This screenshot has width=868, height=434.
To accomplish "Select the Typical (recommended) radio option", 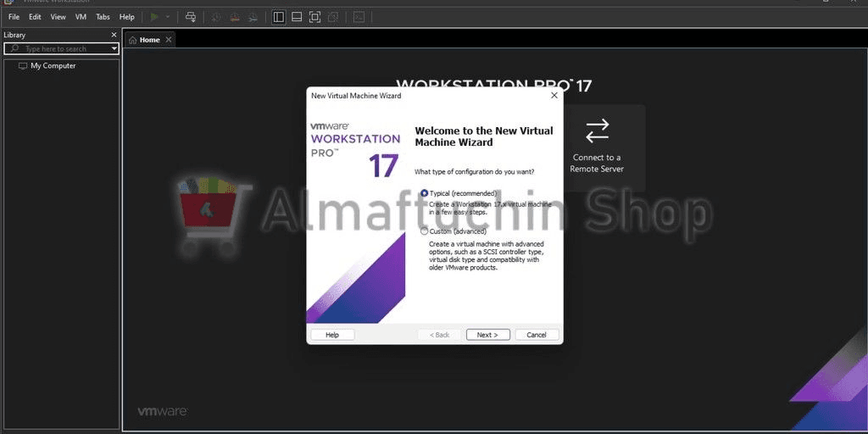I will click(x=425, y=193).
